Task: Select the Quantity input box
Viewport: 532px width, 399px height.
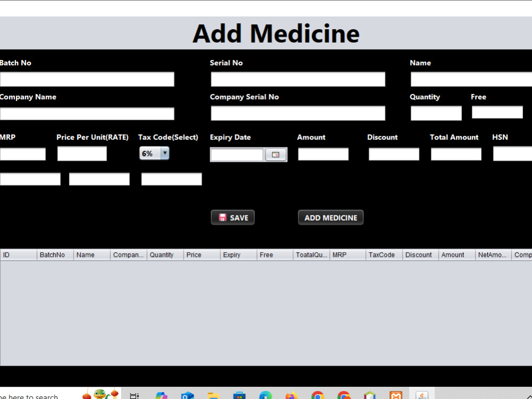Action: [436, 113]
